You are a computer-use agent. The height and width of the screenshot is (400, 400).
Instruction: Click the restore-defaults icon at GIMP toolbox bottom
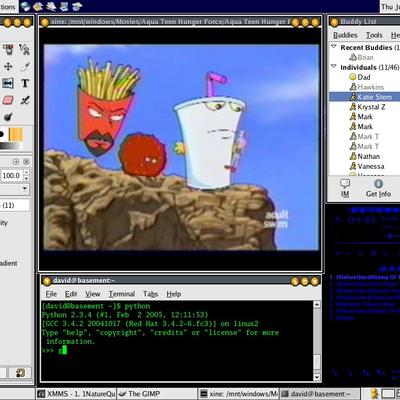coord(20,372)
